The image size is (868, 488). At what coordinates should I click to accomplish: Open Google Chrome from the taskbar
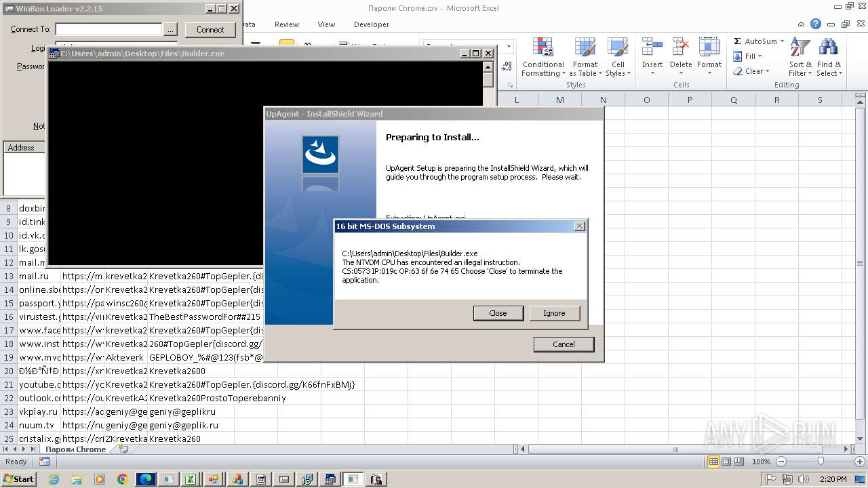click(123, 479)
